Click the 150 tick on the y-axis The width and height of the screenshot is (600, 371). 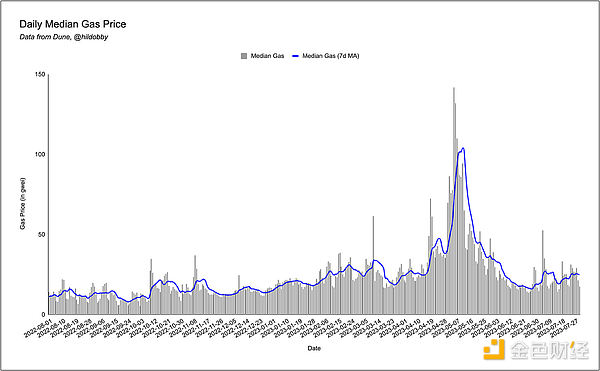(40, 74)
